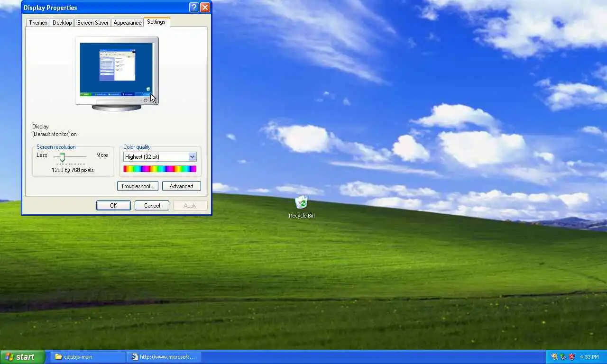Confirm with the OK button
607x364 pixels.
(113, 206)
